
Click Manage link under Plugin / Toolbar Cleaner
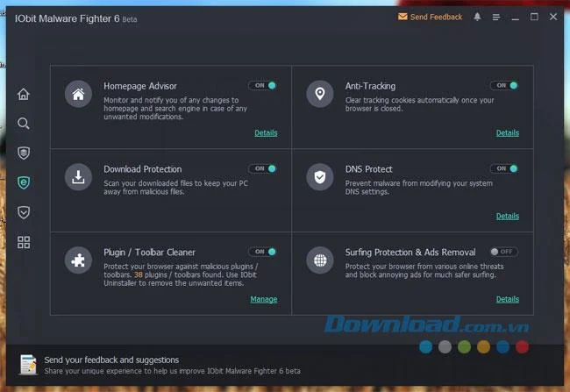264,299
